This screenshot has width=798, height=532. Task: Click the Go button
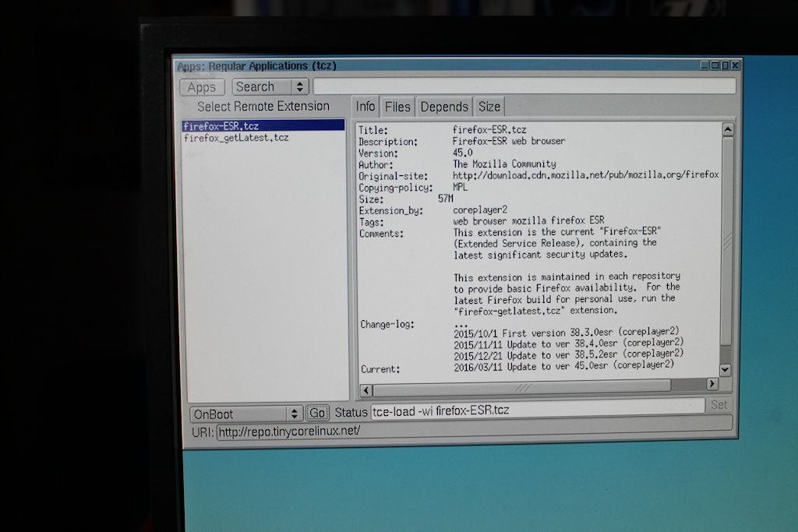(318, 413)
